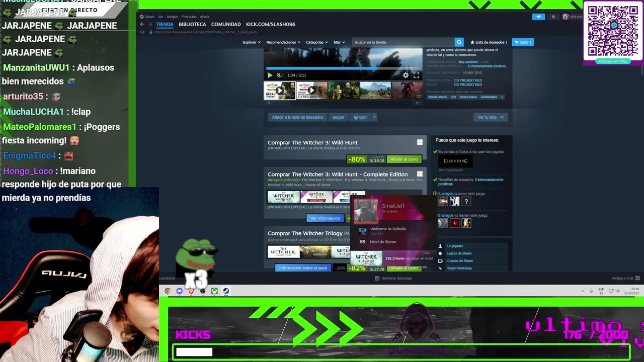Open the Ver menu
644x362 pixels.
(x=160, y=17)
